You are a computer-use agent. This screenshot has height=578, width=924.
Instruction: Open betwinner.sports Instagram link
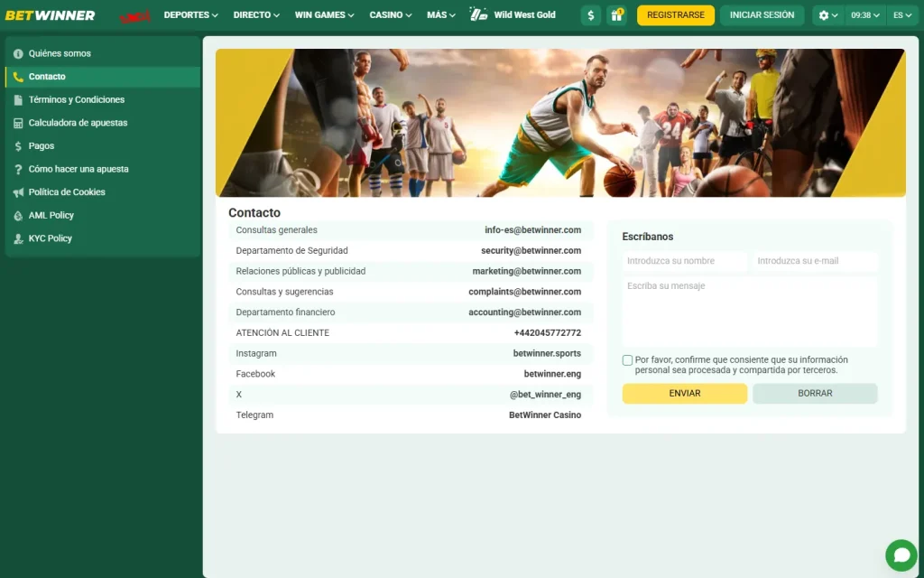coord(547,353)
